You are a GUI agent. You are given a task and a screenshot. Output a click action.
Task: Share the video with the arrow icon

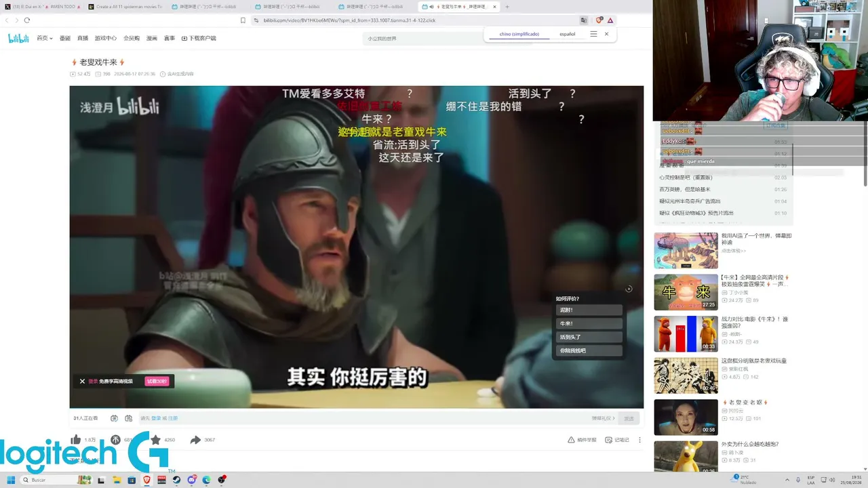click(195, 440)
